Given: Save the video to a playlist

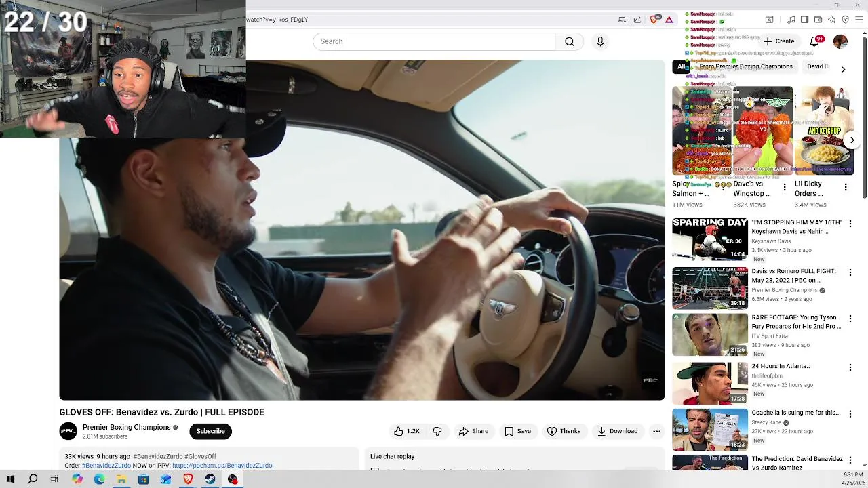Looking at the screenshot, I should pos(517,431).
